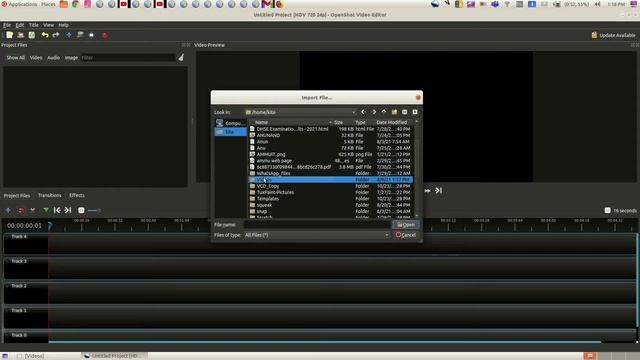This screenshot has height=360, width=640.
Task: Click the Project Files filter field
Action: tap(128, 58)
